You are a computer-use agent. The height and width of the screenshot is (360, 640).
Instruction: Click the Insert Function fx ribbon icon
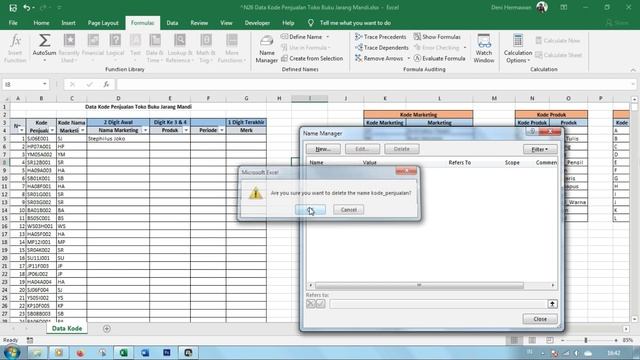coord(16,48)
